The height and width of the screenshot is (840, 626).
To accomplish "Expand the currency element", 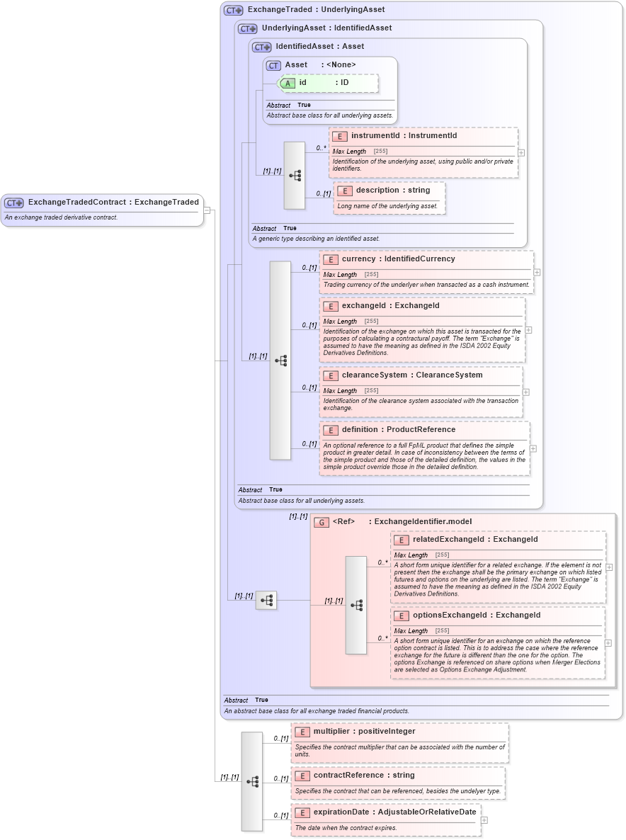I will (x=537, y=272).
